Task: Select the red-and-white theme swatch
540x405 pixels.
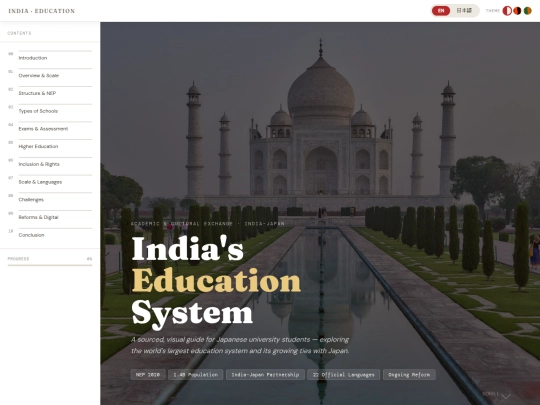Action: pyautogui.click(x=507, y=11)
